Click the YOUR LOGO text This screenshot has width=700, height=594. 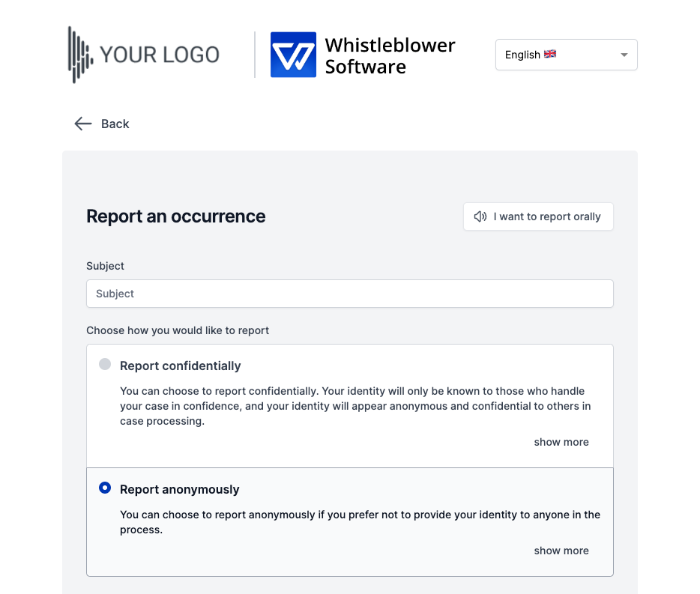click(x=160, y=55)
